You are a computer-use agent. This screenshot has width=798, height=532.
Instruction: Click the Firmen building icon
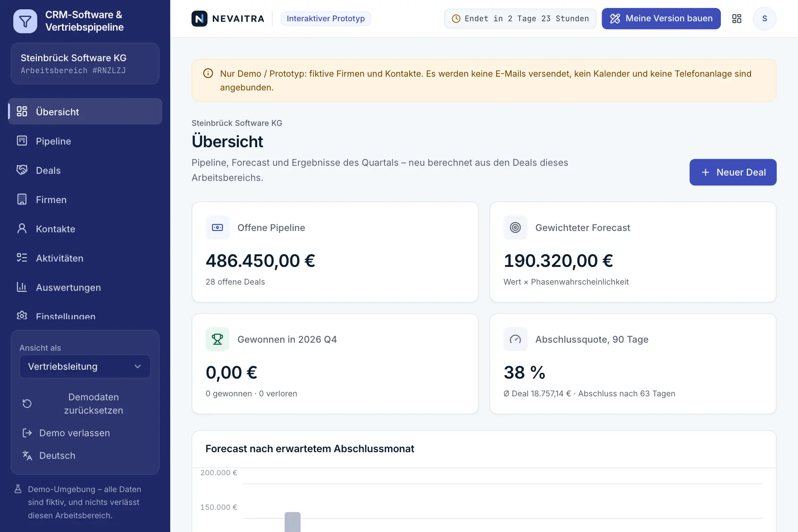[22, 199]
